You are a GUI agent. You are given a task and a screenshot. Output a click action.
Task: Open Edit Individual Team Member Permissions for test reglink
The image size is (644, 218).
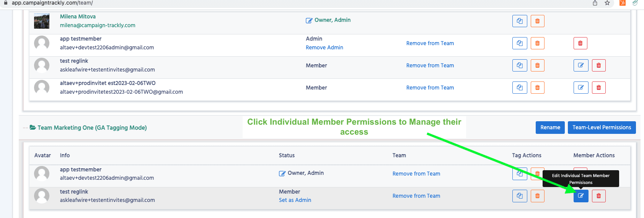[x=580, y=196]
